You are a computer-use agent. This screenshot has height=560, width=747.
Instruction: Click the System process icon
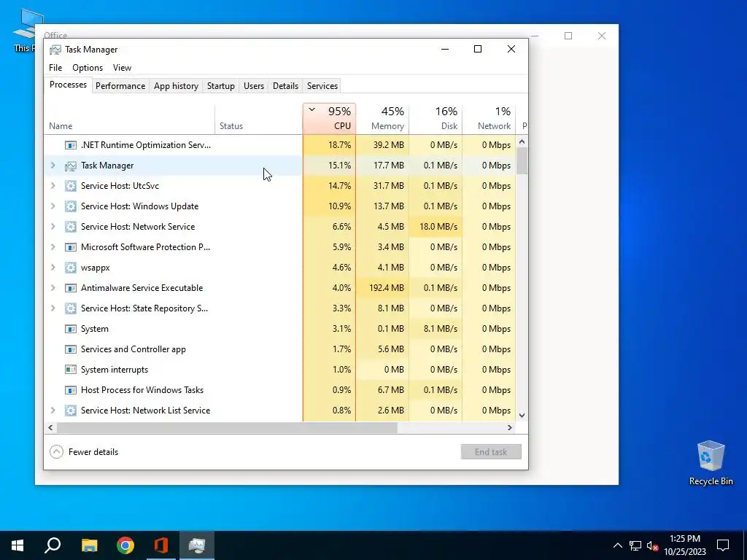[71, 329]
